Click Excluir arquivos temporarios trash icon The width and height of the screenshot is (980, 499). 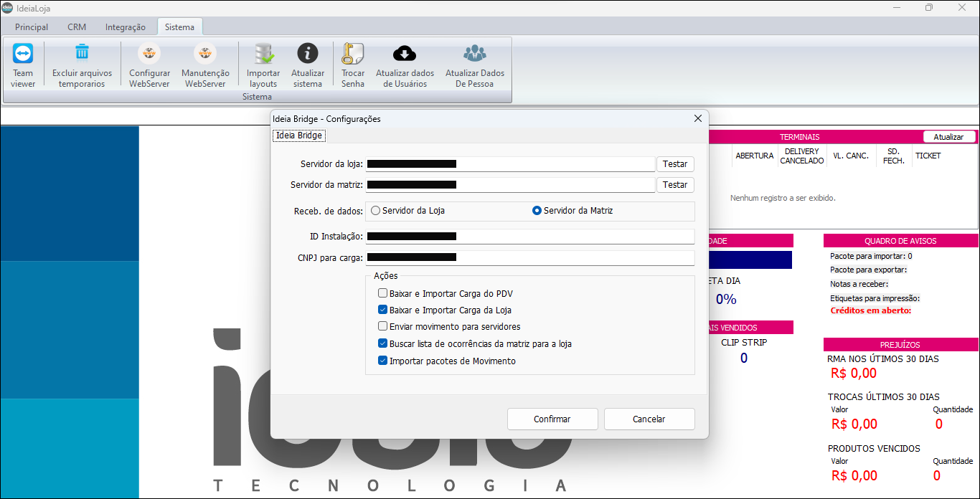(82, 54)
